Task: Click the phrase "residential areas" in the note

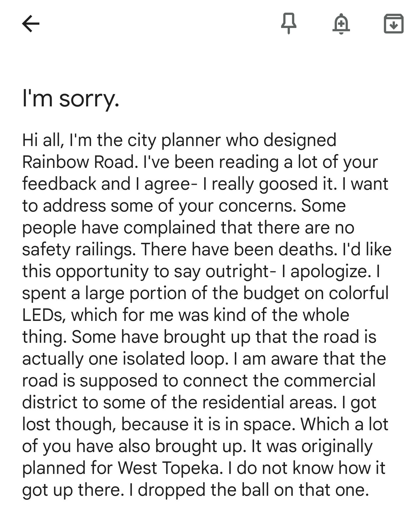Action: [267, 402]
